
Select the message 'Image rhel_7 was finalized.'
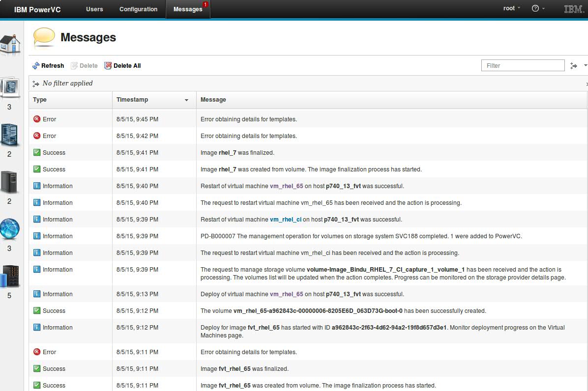(237, 153)
